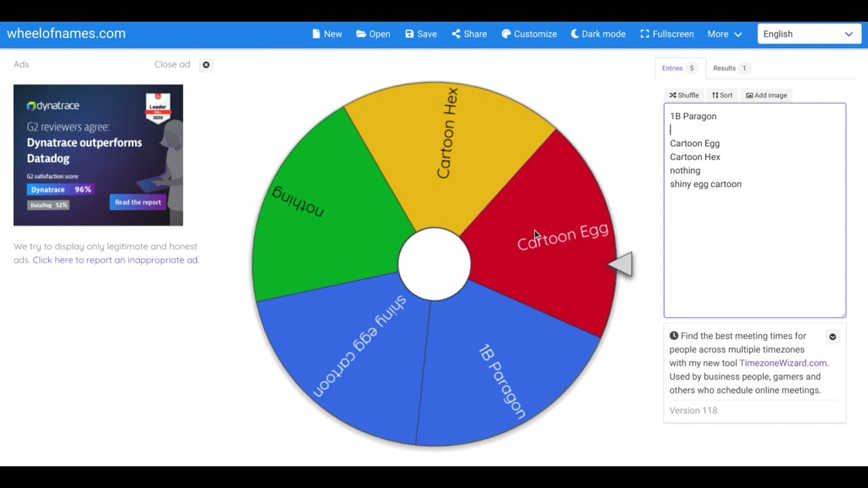
Task: Click the 'Cartoon Egg' entry line
Action: click(695, 143)
